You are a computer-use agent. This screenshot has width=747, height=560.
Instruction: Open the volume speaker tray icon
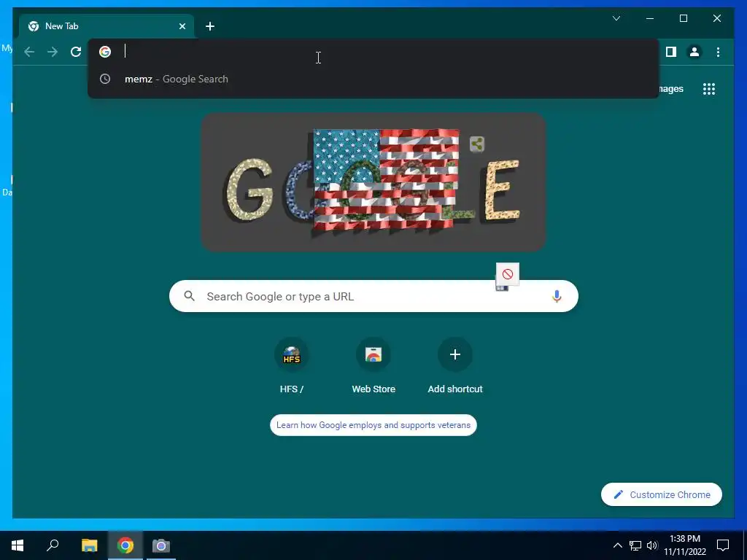652,545
